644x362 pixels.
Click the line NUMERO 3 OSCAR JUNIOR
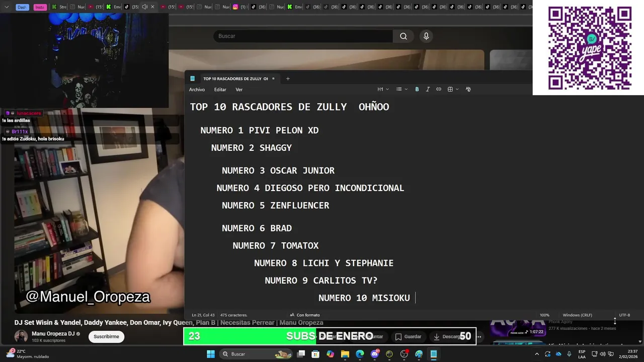(x=278, y=171)
